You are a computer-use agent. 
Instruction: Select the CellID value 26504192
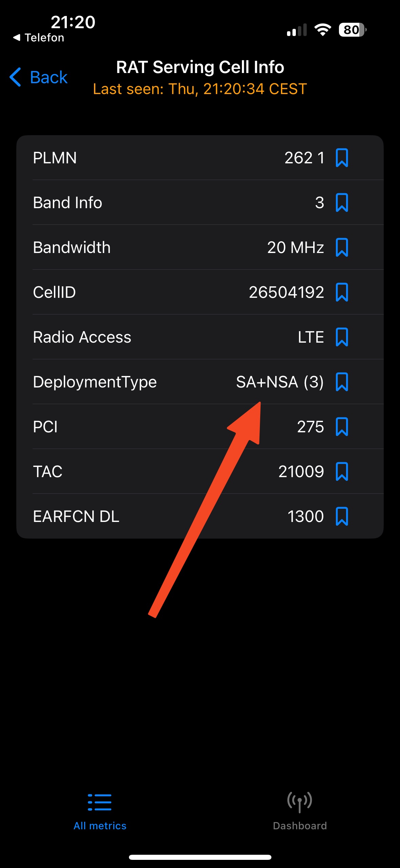click(x=286, y=292)
